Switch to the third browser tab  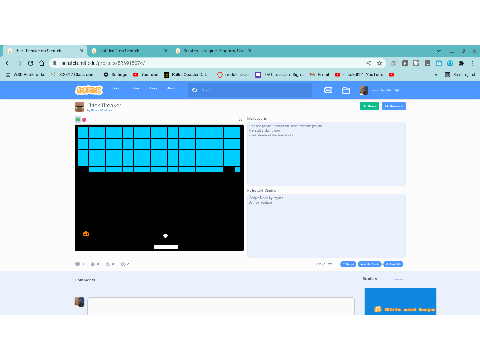pos(213,51)
